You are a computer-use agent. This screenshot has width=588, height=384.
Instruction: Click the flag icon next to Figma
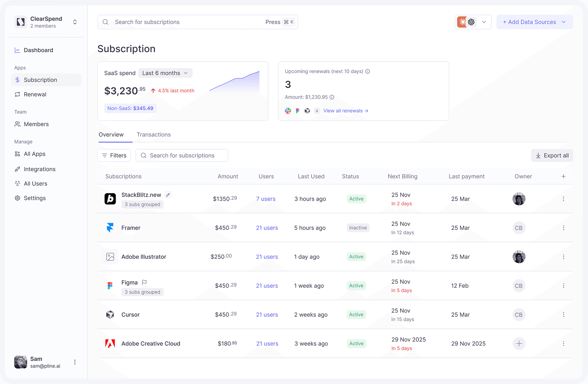tap(145, 282)
